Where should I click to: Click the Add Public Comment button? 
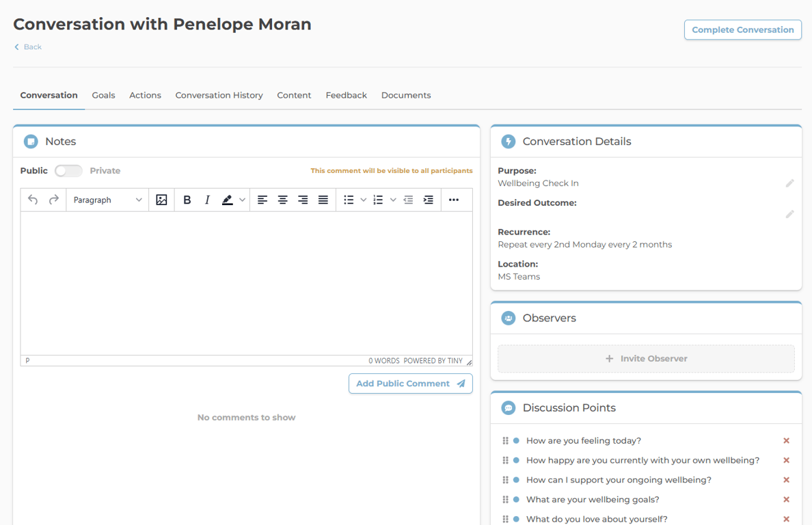point(410,383)
